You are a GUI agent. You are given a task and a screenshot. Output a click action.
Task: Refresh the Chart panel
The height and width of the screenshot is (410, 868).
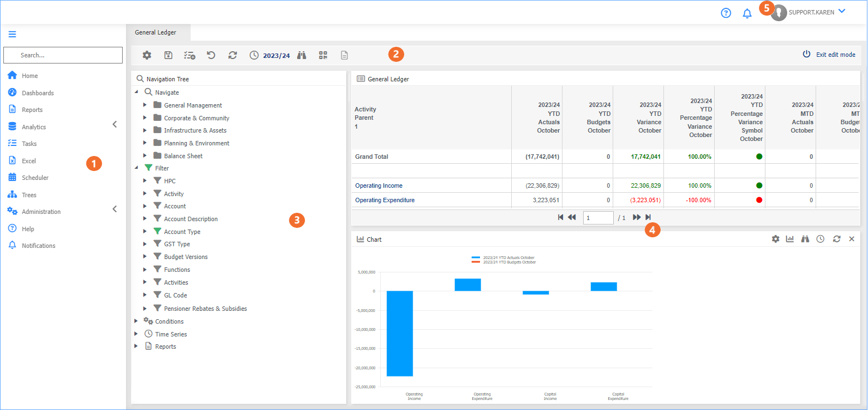pos(837,238)
